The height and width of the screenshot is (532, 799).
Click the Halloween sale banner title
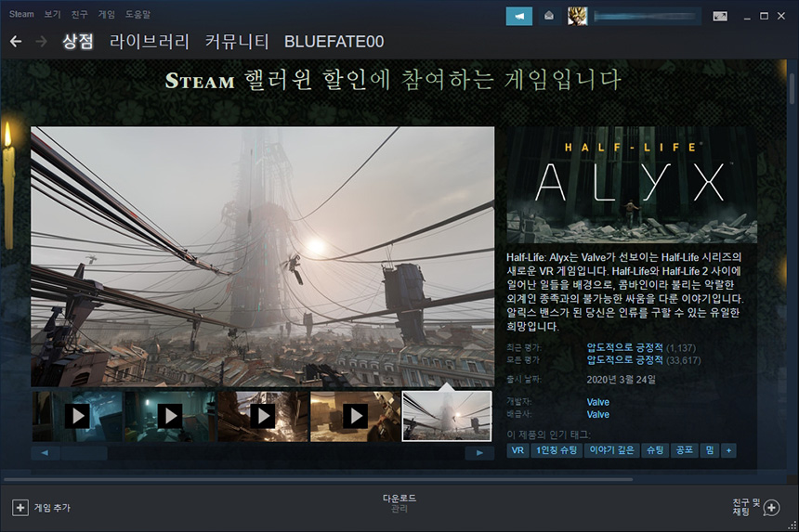pyautogui.click(x=393, y=80)
